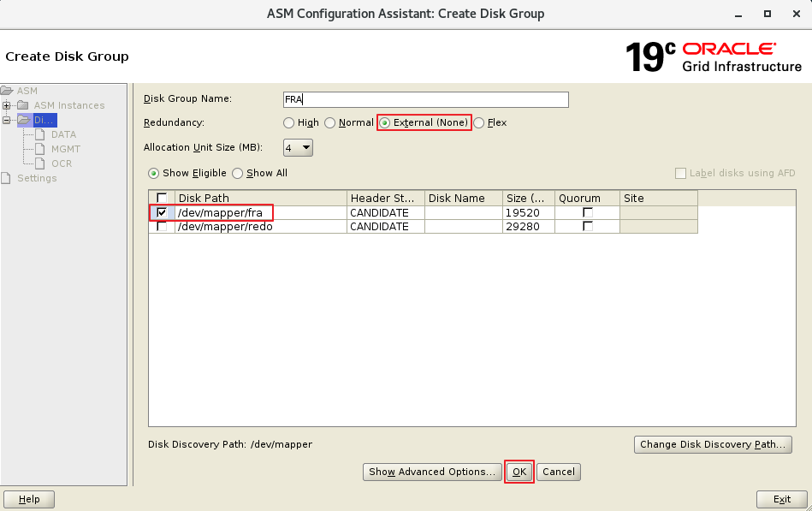Open the Allocation Unit Size dropdown
Screen dimensions: 812x511
pyautogui.click(x=298, y=148)
